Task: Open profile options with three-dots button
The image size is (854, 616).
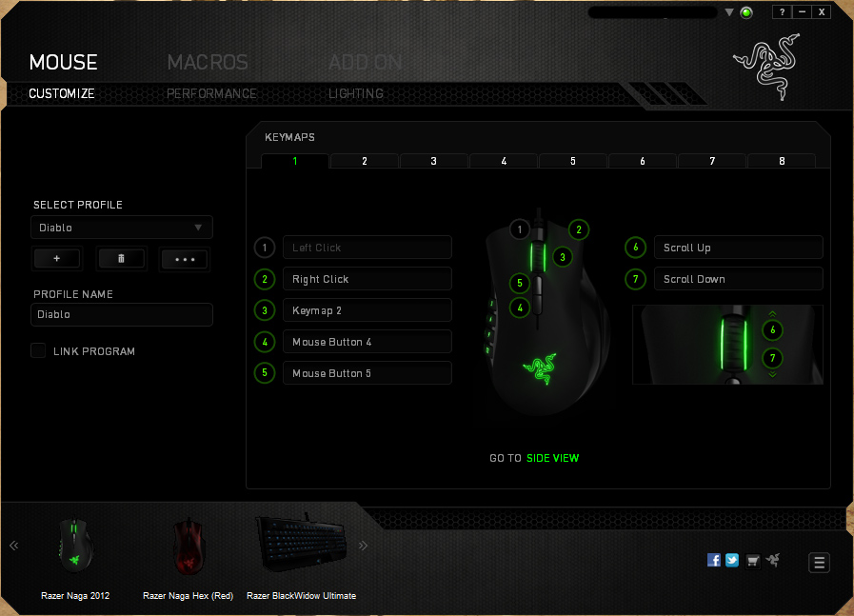Action: click(184, 259)
